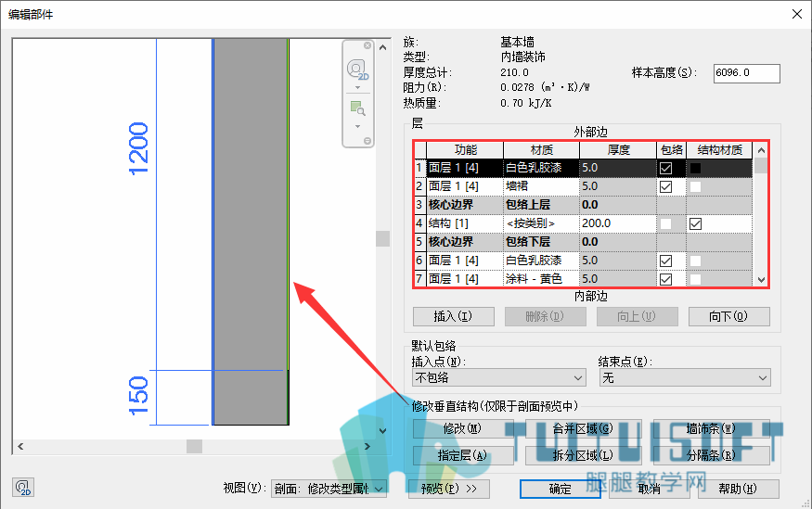Image resolution: width=812 pixels, height=509 pixels.
Task: Click the 合并区域(G) button
Action: point(583,428)
